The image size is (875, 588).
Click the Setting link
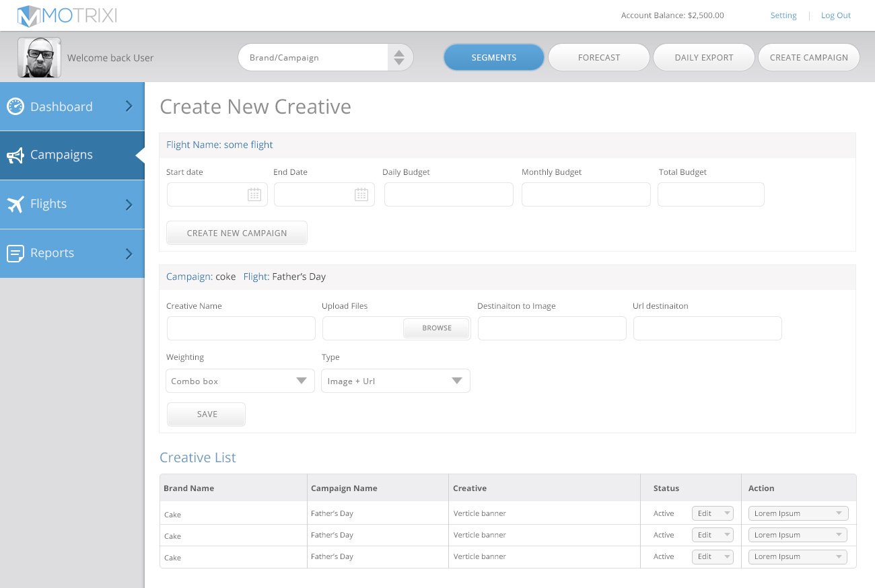point(783,15)
